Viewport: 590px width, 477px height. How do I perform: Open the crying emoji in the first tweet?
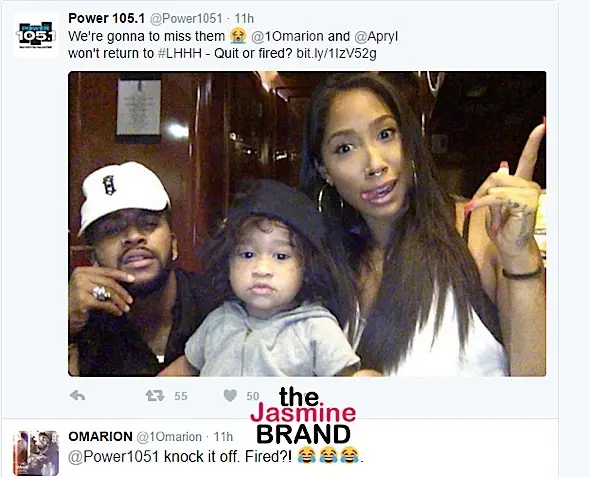pos(238,36)
